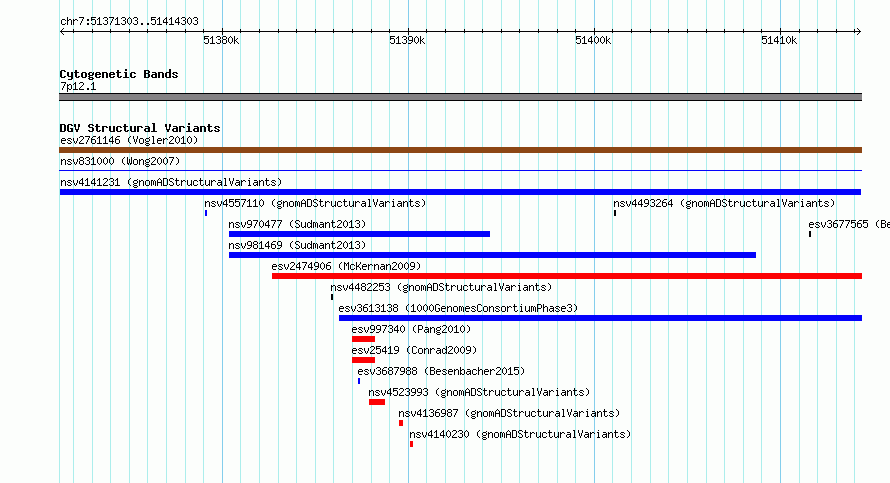Open the esv3687988 (Besenbacher2015) label
Screen dimensions: 890x483
coord(441,371)
